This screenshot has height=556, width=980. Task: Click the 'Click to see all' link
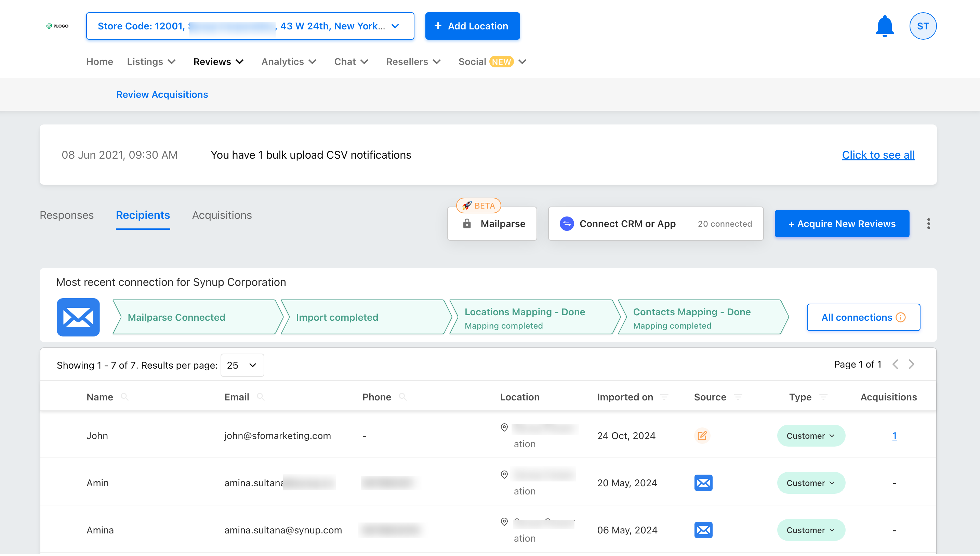tap(878, 155)
